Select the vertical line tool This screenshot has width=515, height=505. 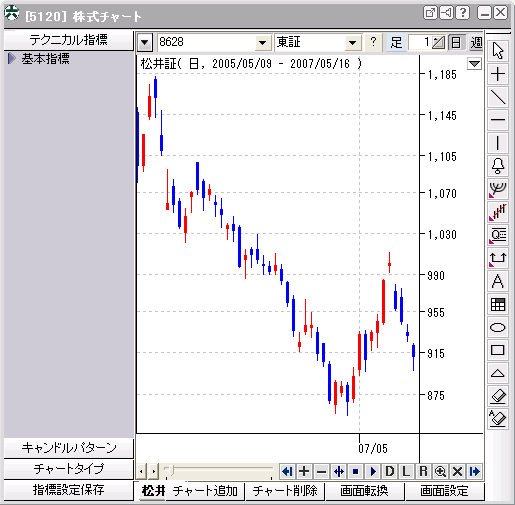click(498, 143)
